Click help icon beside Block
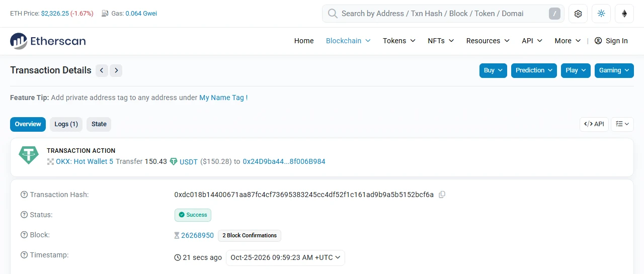The width and height of the screenshot is (644, 274). click(x=24, y=235)
